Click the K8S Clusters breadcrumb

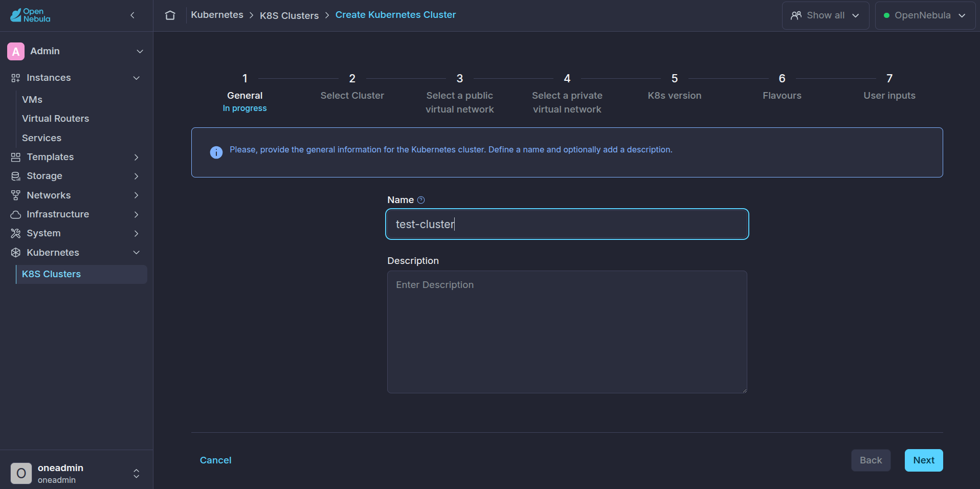[289, 15]
